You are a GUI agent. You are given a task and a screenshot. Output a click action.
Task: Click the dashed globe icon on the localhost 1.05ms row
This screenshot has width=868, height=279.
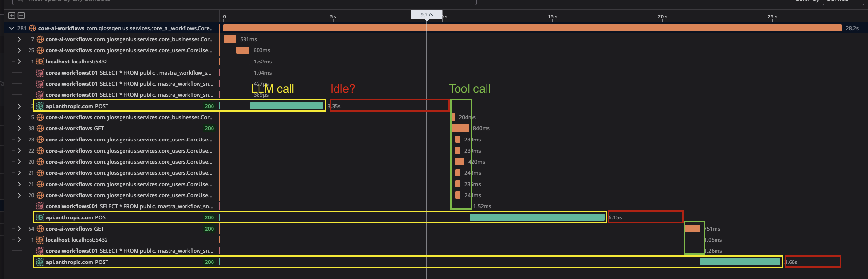(40, 240)
